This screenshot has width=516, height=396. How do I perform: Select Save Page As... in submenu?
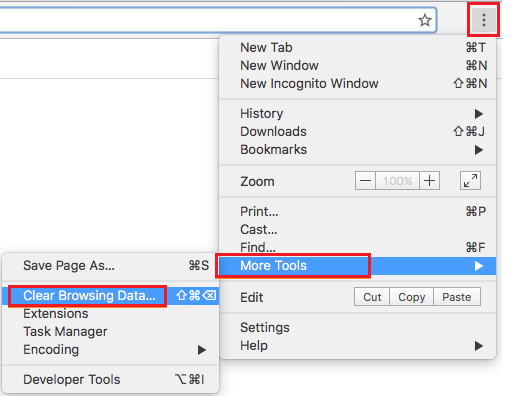click(x=110, y=266)
